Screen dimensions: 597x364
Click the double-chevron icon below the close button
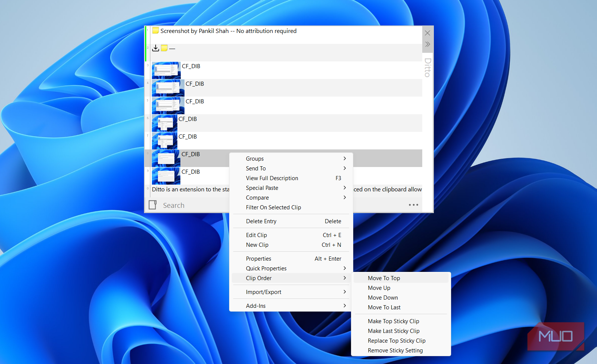tap(427, 44)
